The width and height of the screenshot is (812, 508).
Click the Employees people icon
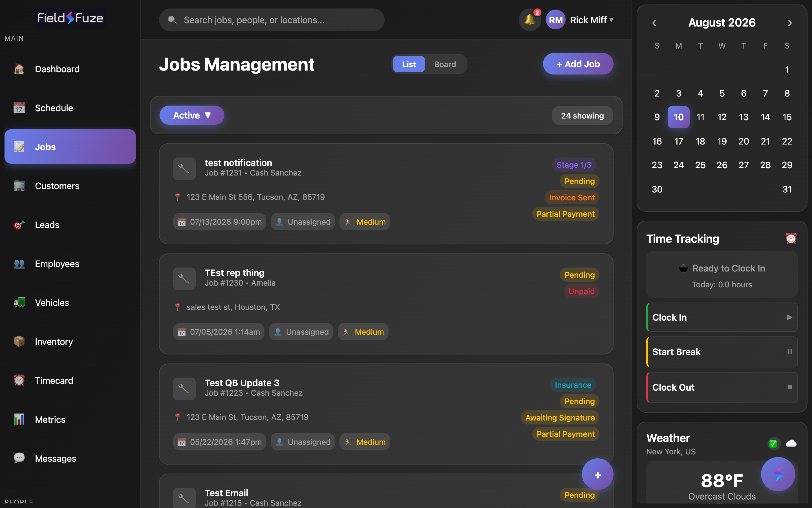coord(19,264)
